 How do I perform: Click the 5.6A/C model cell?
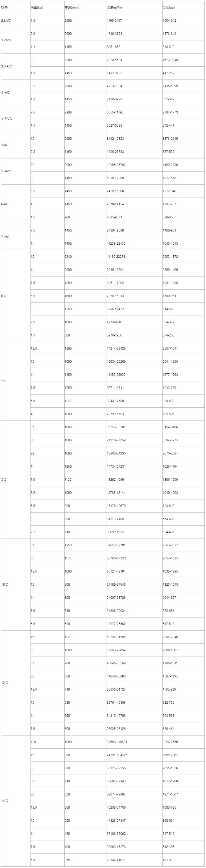tap(6, 171)
